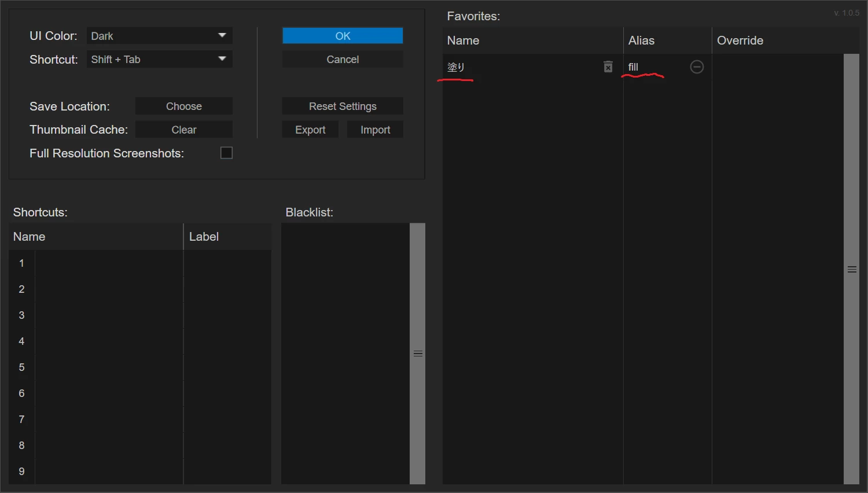
Task: Select shortcut row number 7
Action: pyautogui.click(x=21, y=420)
